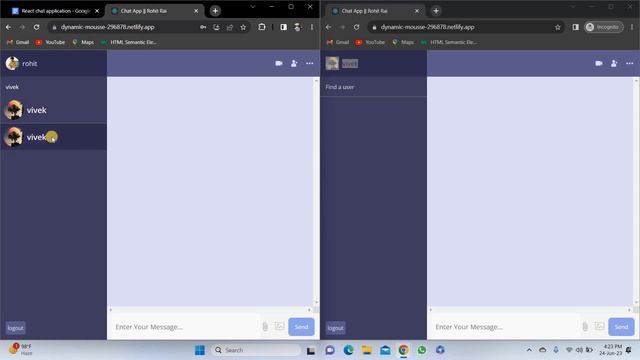640x360 pixels.
Task: Click search field containing 'vivek' in left sidebar
Action: pyautogui.click(x=53, y=87)
